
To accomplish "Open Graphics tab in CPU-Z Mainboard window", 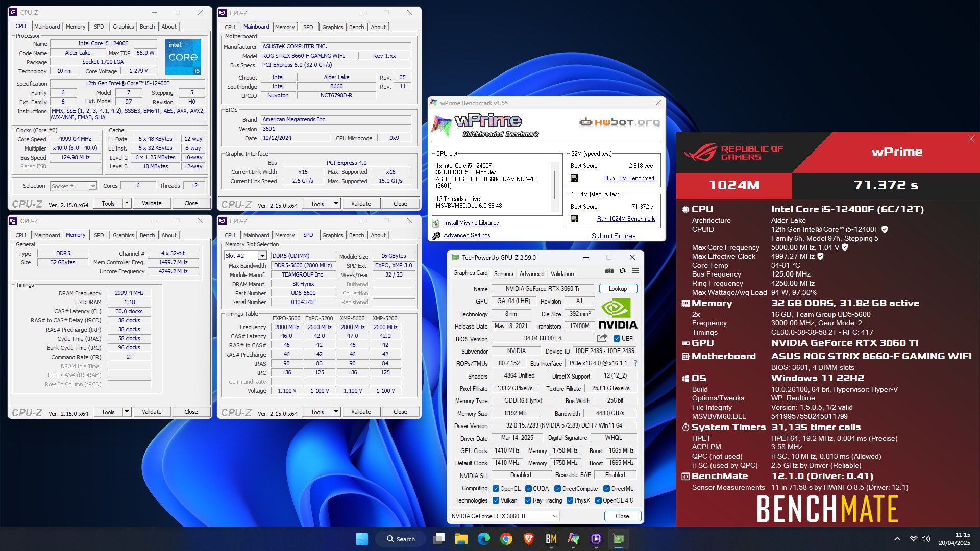I will click(333, 27).
